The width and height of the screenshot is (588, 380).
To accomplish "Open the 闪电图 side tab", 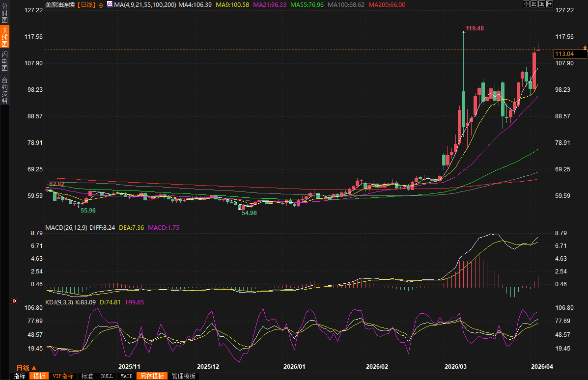I will (x=4, y=61).
